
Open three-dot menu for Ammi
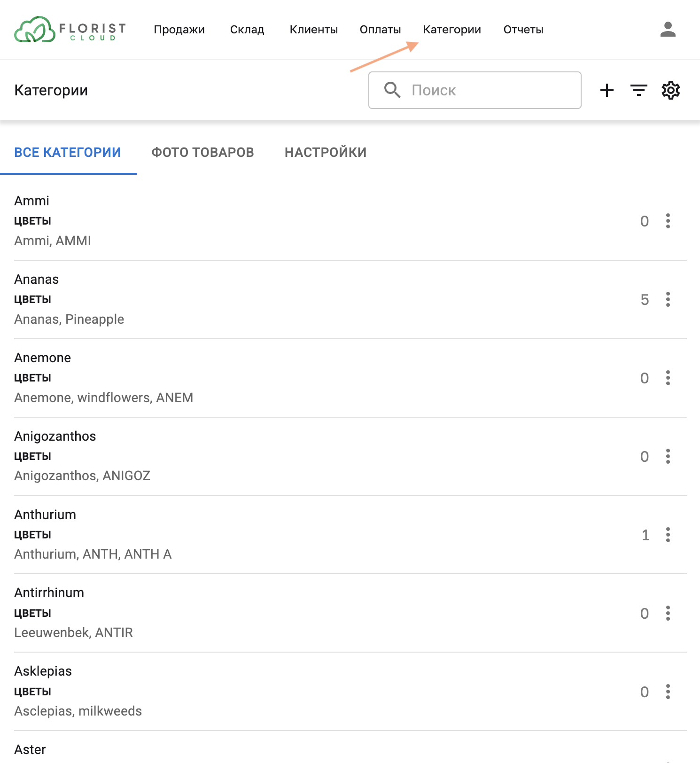coord(668,221)
